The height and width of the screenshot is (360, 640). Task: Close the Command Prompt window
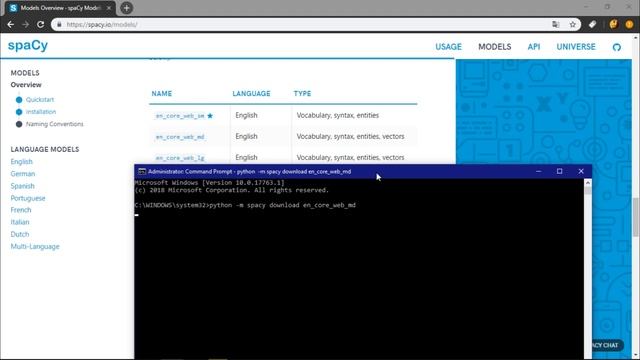click(x=581, y=171)
